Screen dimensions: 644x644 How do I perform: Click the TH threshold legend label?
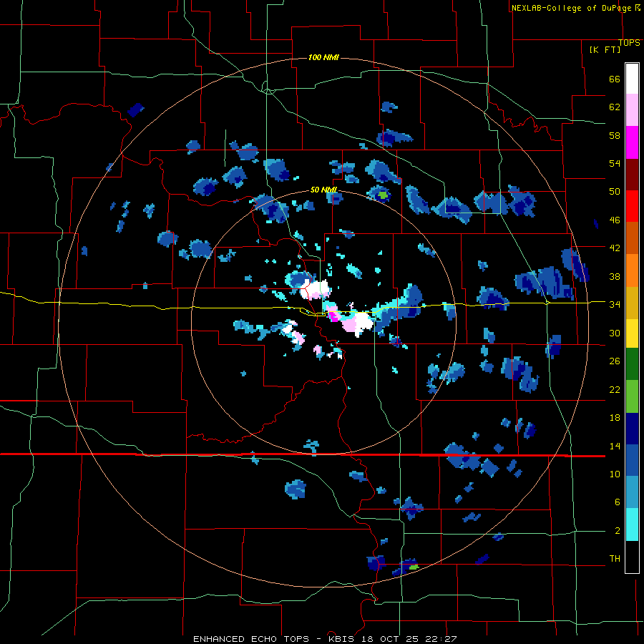pos(615,559)
